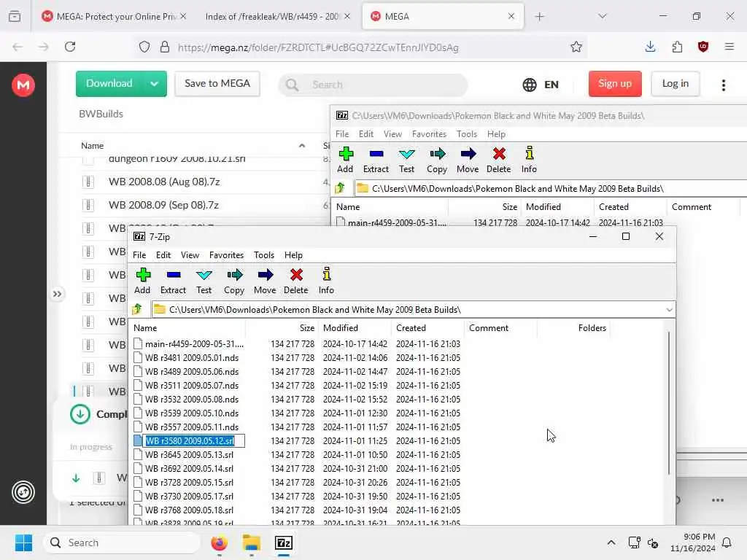Click the MEGA logo in sidebar
The width and height of the screenshot is (747, 560).
[x=23, y=85]
